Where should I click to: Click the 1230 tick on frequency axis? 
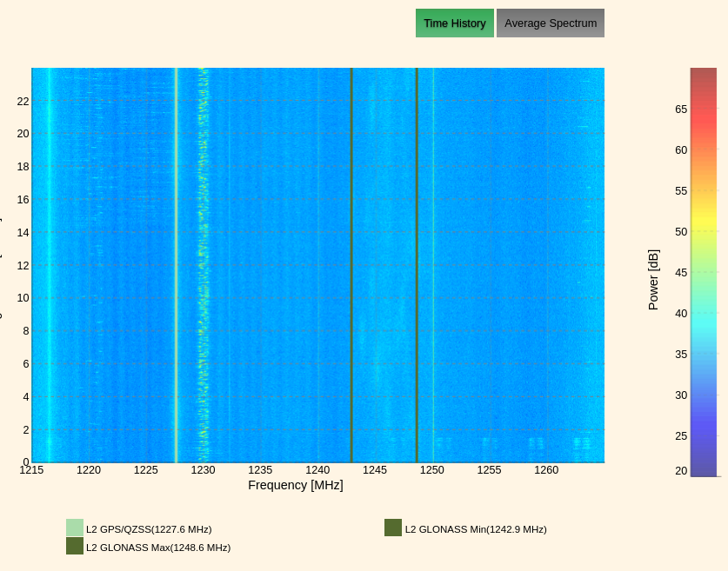tap(203, 470)
